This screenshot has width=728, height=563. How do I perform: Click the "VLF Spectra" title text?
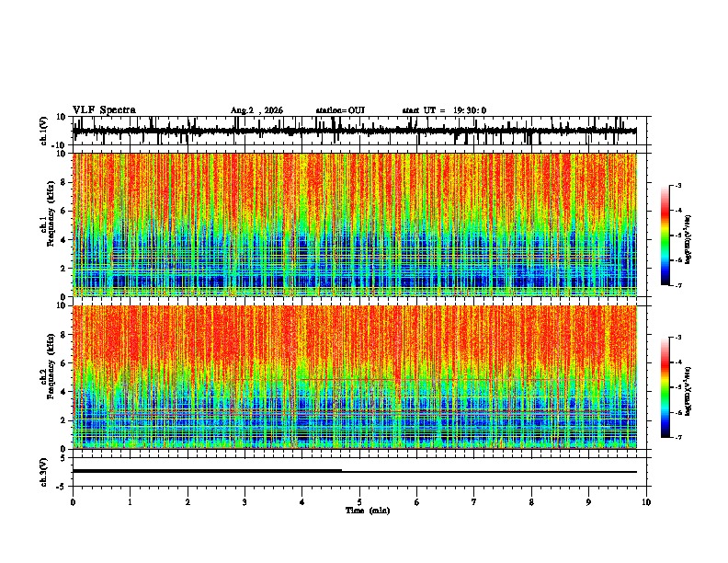[x=104, y=110]
